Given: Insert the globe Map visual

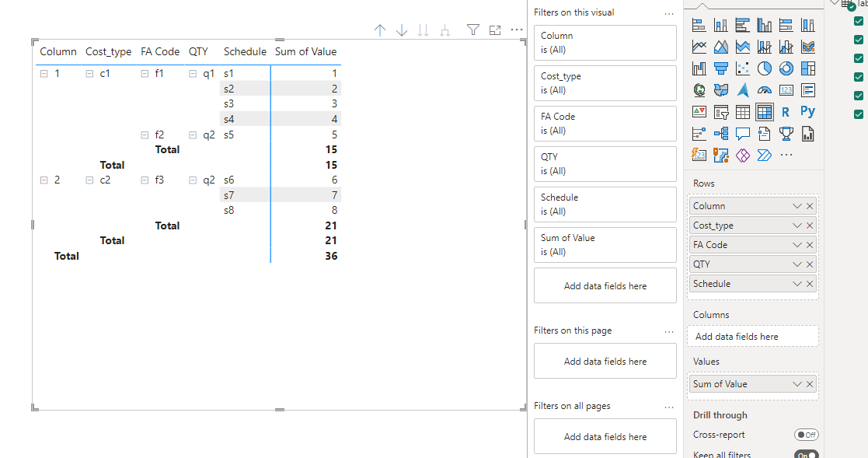Looking at the screenshot, I should click(x=699, y=89).
